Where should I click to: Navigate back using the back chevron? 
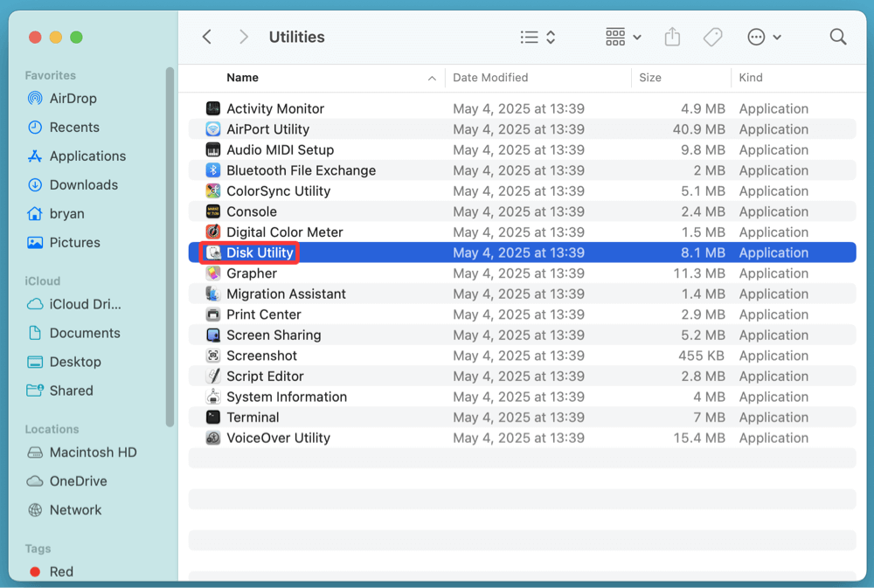[x=206, y=37]
